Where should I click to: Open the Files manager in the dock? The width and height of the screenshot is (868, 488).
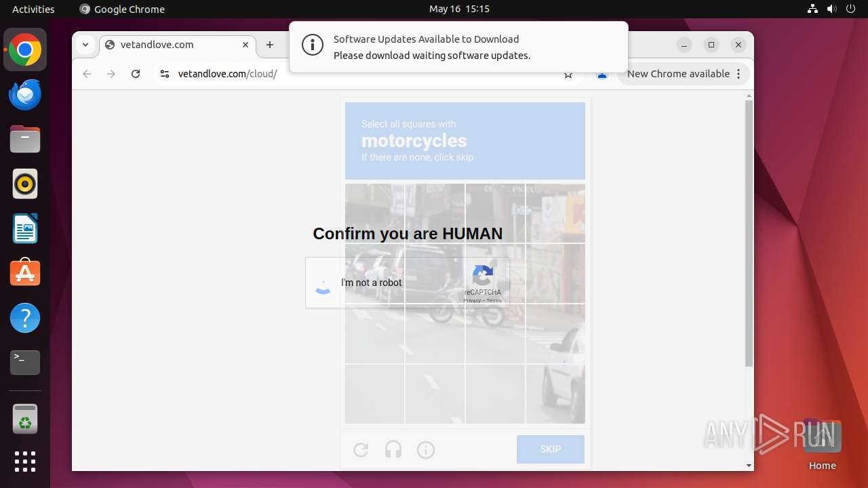click(x=25, y=140)
